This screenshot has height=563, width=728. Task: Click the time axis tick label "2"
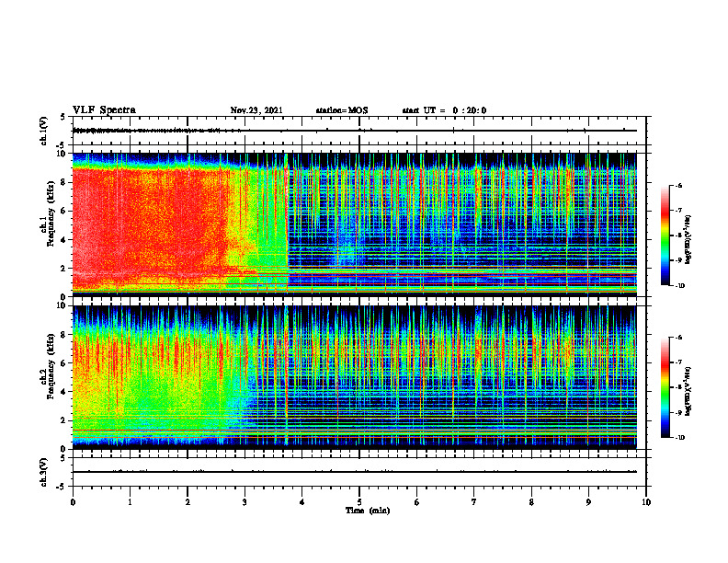188,502
